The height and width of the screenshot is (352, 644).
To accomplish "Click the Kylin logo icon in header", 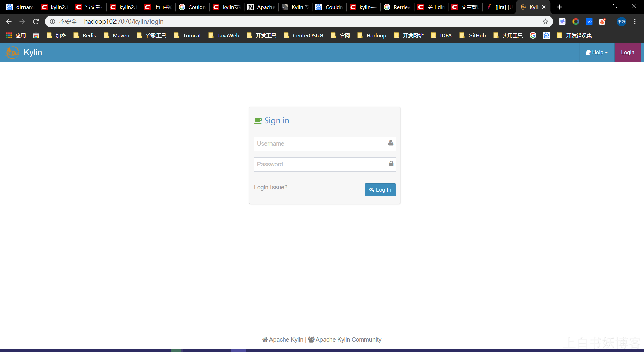I will [x=12, y=52].
